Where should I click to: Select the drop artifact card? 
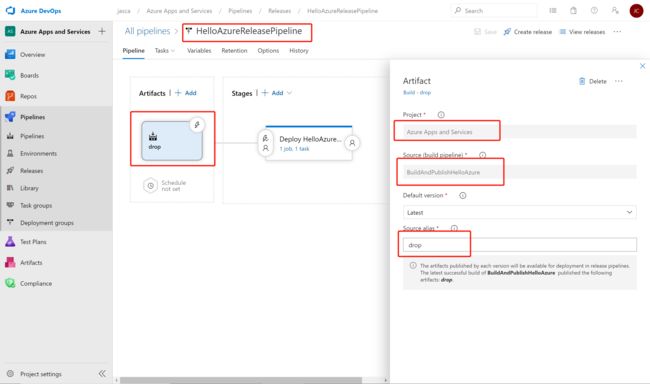(x=172, y=141)
